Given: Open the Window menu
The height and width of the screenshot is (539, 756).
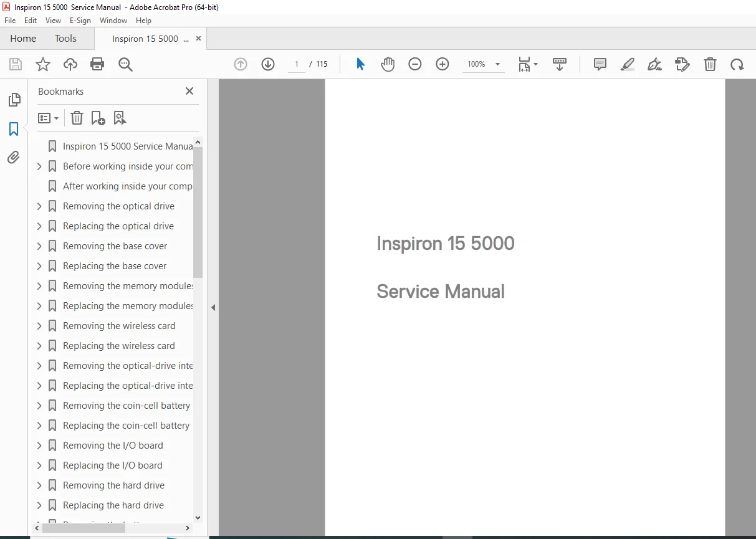Looking at the screenshot, I should 113,21.
